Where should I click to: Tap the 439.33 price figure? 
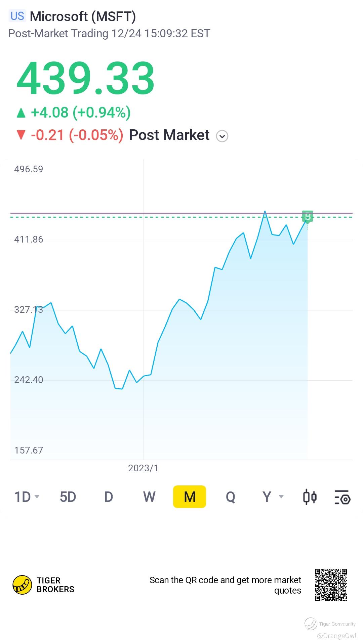(x=86, y=78)
